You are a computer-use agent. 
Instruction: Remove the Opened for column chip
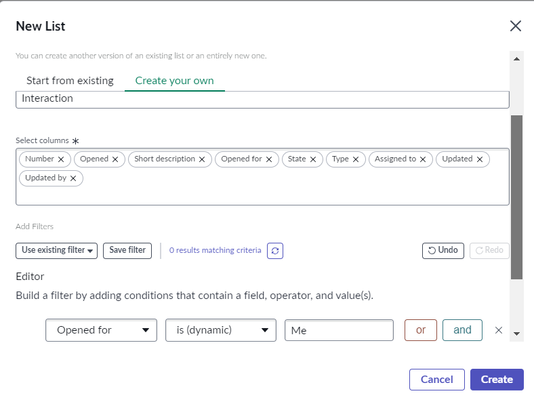pos(269,159)
